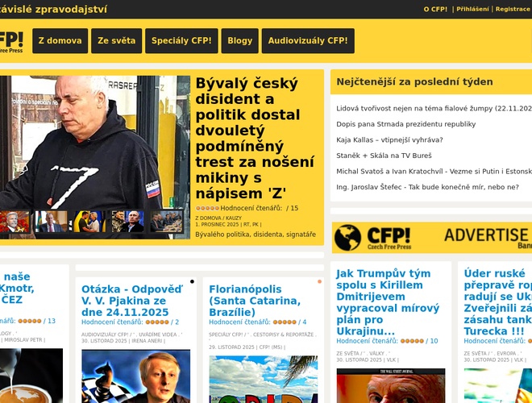
Task: Open the Dopis pana Strnada prezidentu republiky article
Action: pyautogui.click(x=405, y=124)
